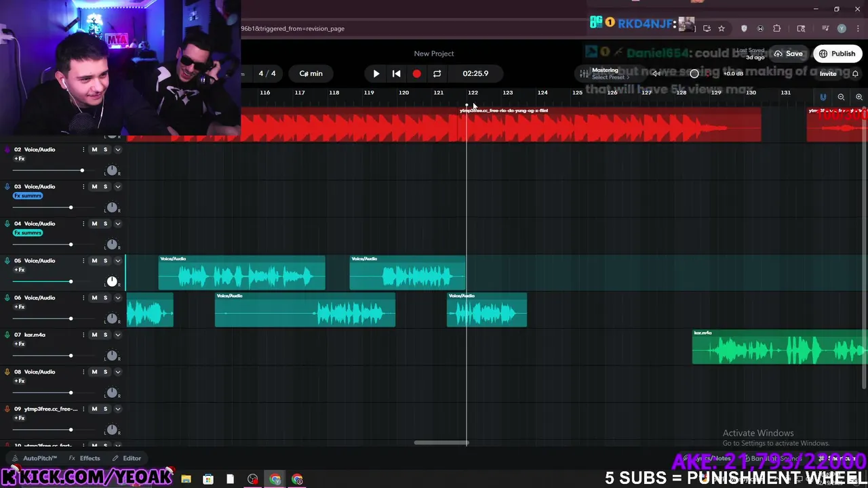Screen dimensions: 868x488
Task: Adjust the master volume slider knob
Action: (x=694, y=73)
